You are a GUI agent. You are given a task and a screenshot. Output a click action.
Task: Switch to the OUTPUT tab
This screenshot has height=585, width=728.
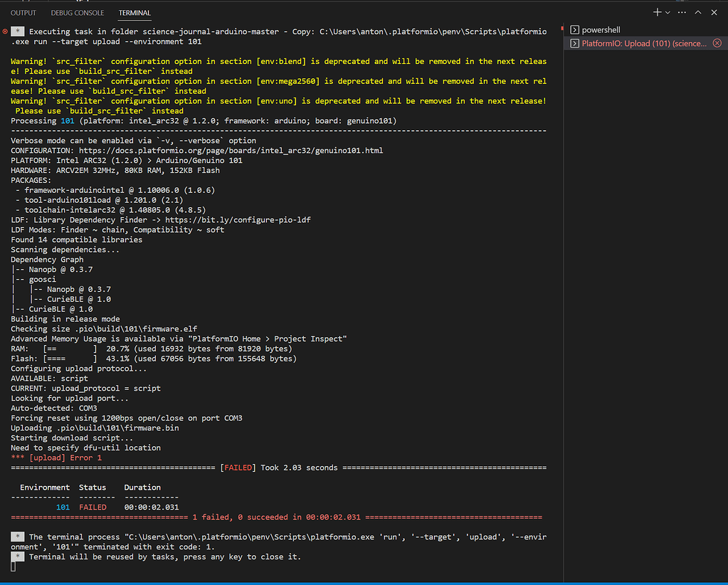tap(23, 13)
